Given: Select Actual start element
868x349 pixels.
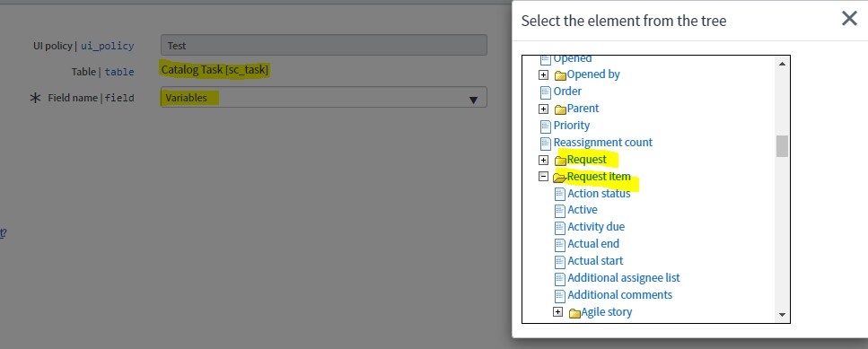Looking at the screenshot, I should (595, 260).
